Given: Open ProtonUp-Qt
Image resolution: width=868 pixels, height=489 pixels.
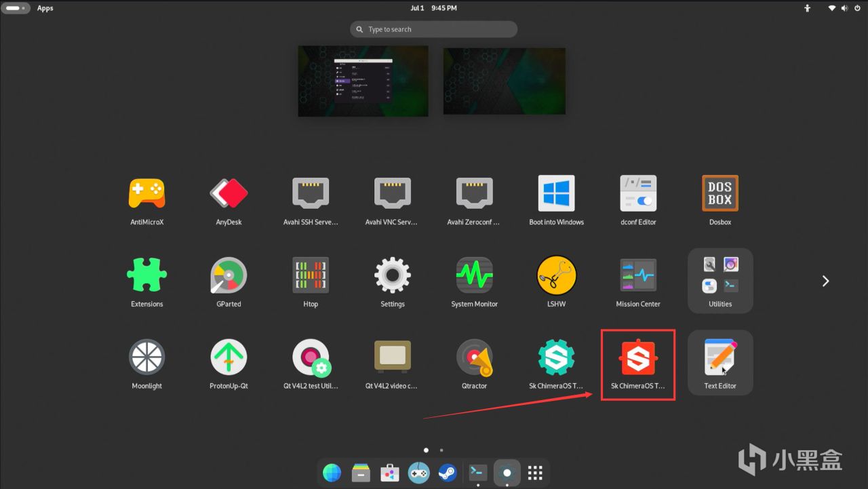Looking at the screenshot, I should [x=229, y=357].
